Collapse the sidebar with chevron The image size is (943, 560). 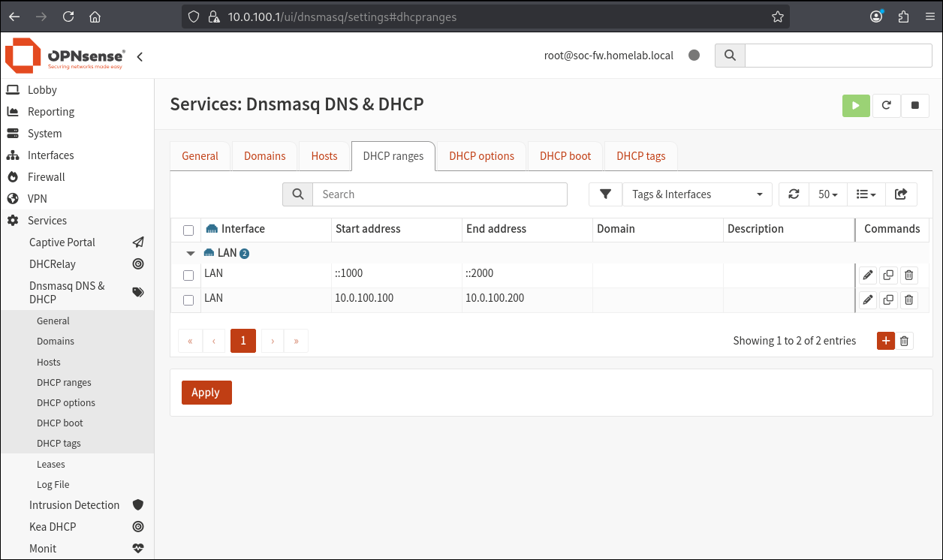pos(140,56)
